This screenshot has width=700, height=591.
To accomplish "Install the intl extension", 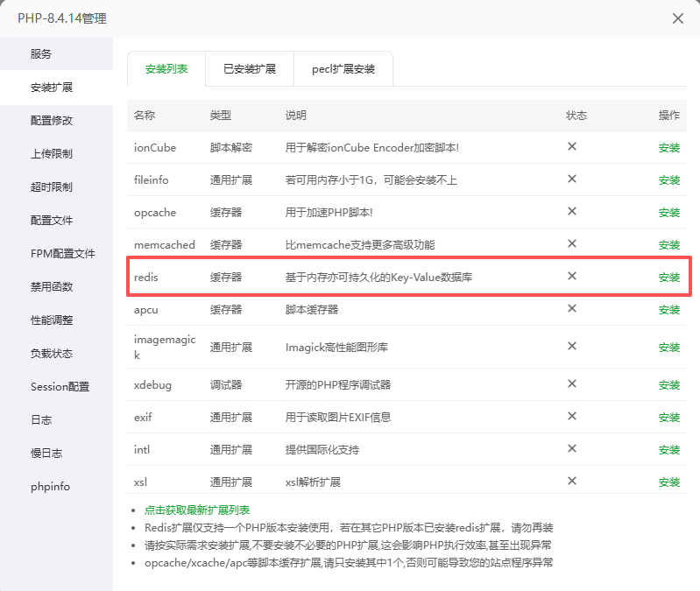I will [669, 450].
